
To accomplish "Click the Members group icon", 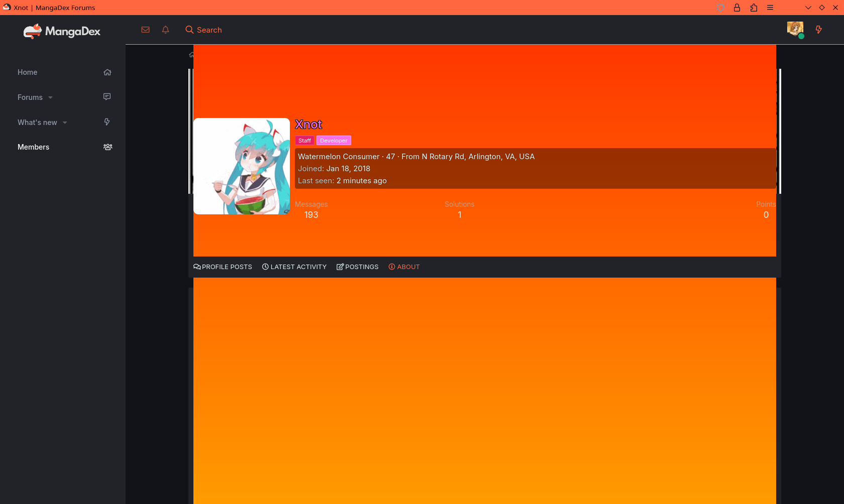I will pos(108,147).
